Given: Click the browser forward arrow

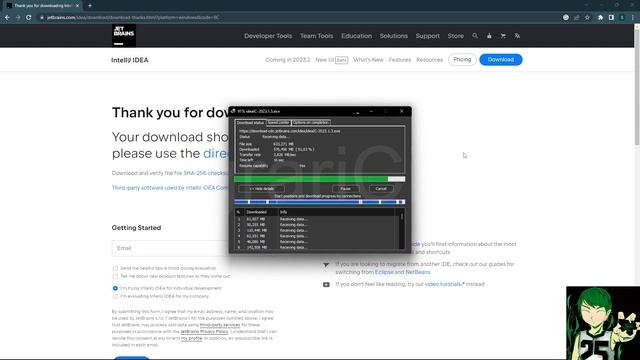Looking at the screenshot, I should click(x=18, y=18).
